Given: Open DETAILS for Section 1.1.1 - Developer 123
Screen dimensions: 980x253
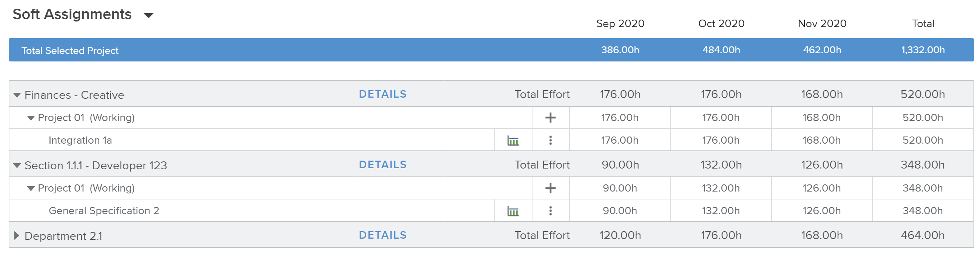Looking at the screenshot, I should click(382, 165).
